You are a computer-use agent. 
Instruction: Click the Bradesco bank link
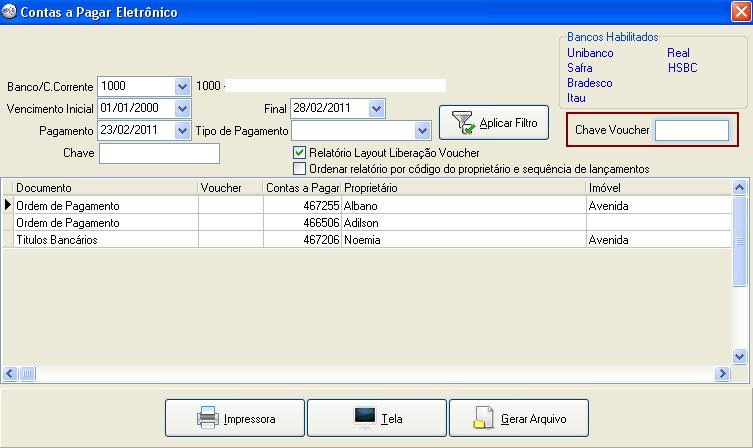tap(589, 83)
